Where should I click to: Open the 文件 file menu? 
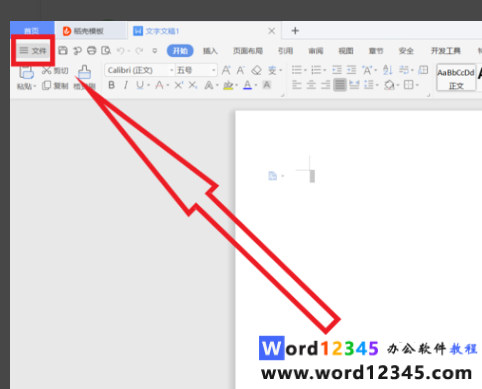coord(33,51)
